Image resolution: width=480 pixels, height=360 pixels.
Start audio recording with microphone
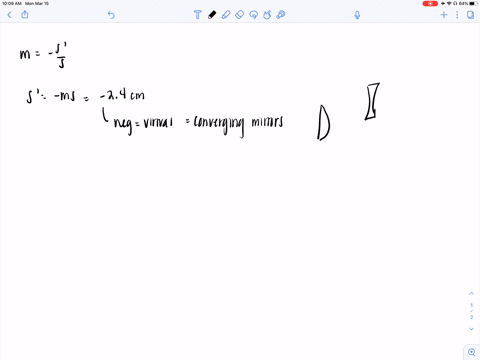[x=357, y=15]
